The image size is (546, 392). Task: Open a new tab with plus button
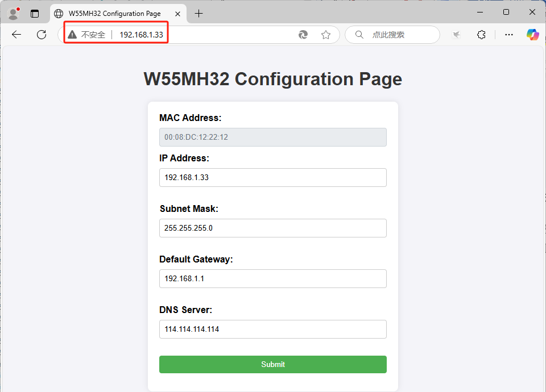pyautogui.click(x=198, y=14)
